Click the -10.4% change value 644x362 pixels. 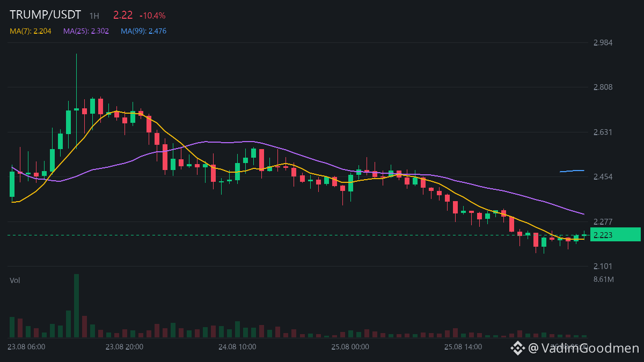point(152,16)
